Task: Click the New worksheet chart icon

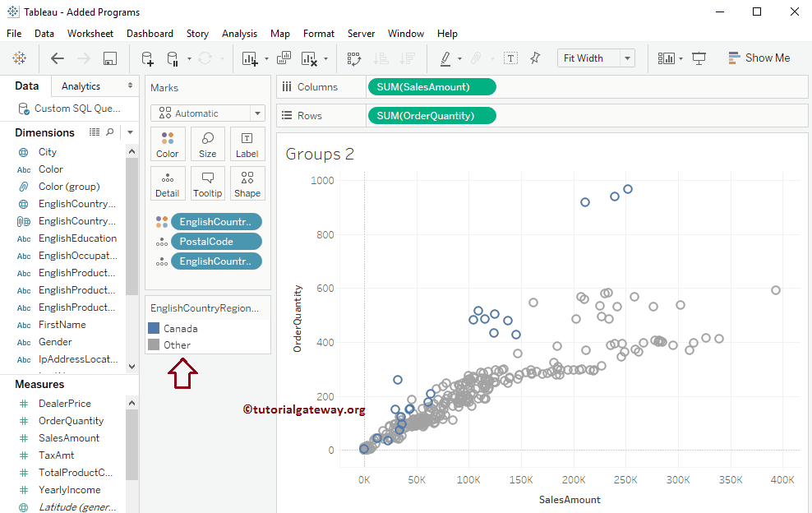Action: (250, 58)
